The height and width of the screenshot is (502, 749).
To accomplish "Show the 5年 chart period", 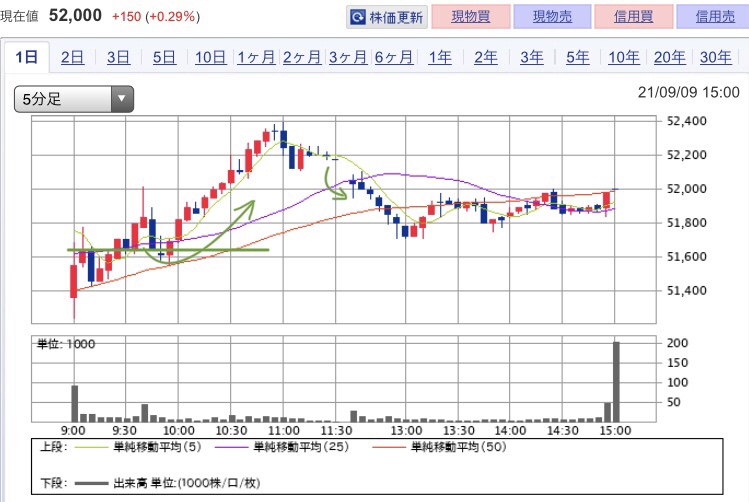I will click(578, 57).
